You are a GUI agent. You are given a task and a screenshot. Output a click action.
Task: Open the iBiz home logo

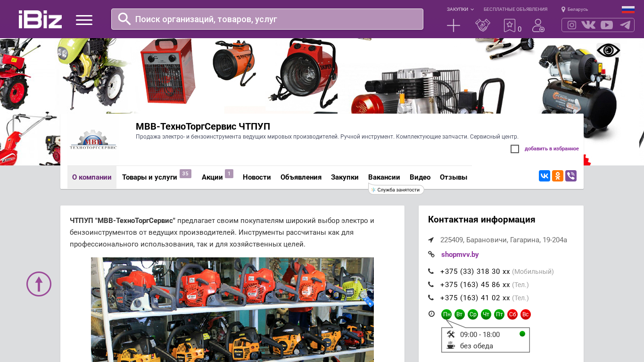tap(40, 19)
